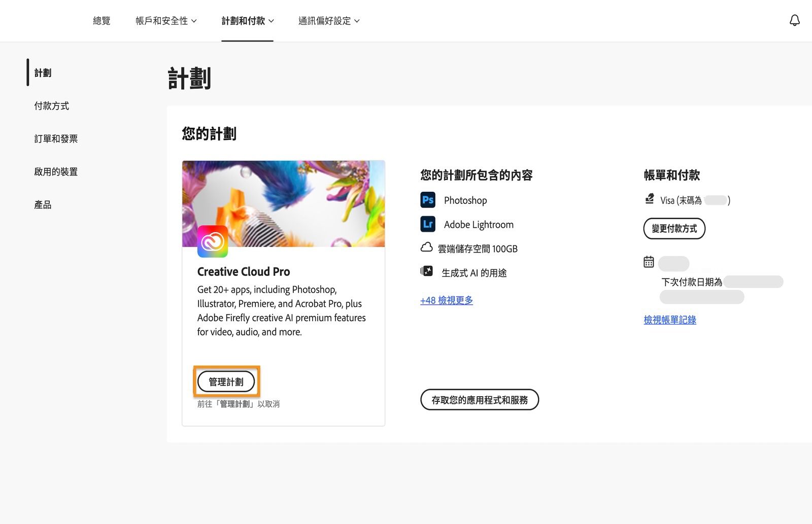Click the Creative Cloud Pro plan title
812x524 pixels.
[x=244, y=272]
